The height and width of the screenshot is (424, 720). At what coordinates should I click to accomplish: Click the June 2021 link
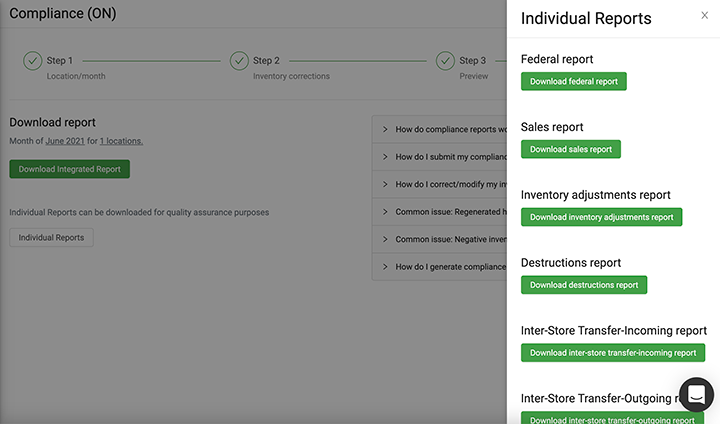click(65, 141)
